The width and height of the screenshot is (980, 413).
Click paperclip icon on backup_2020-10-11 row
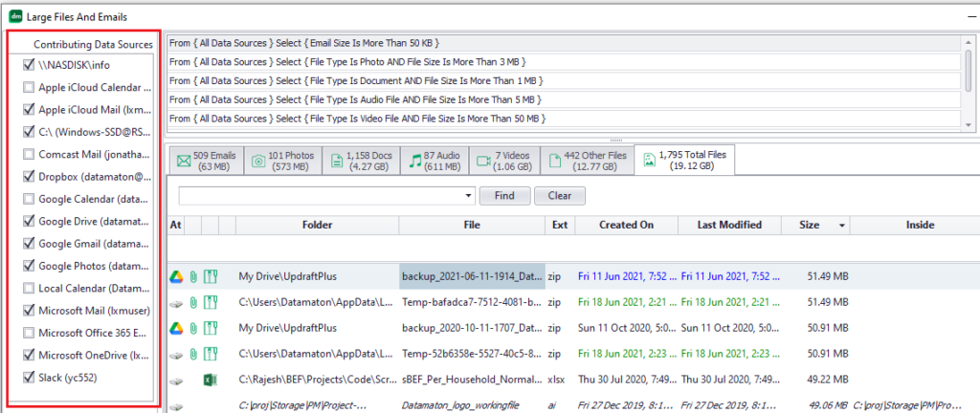click(193, 328)
